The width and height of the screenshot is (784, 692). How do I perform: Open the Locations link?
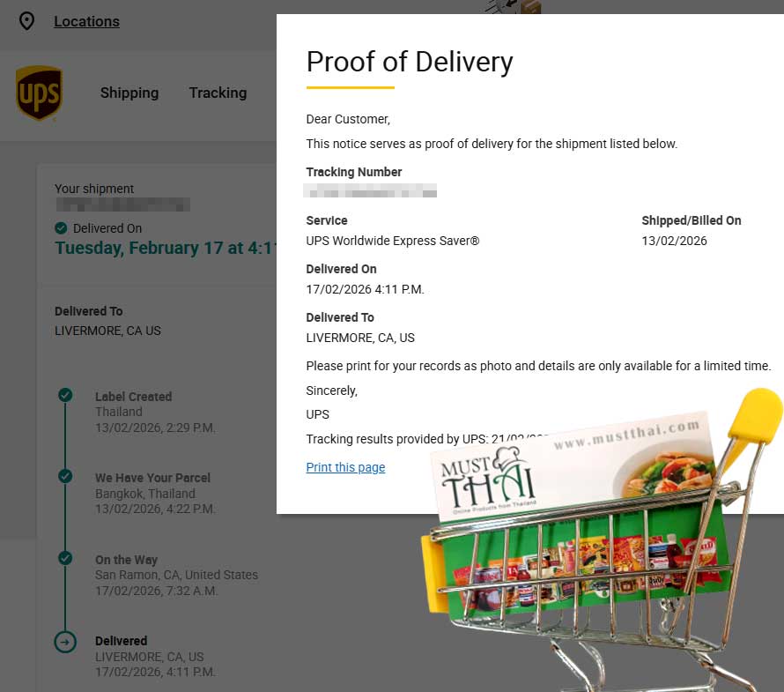(86, 21)
